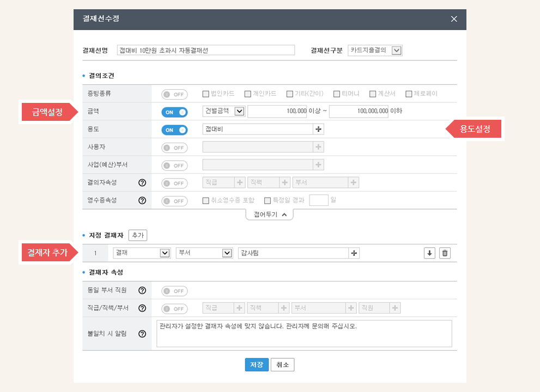The width and height of the screenshot is (540, 392).
Task: Click the minimum amount field 100,000
Action: click(x=277, y=111)
